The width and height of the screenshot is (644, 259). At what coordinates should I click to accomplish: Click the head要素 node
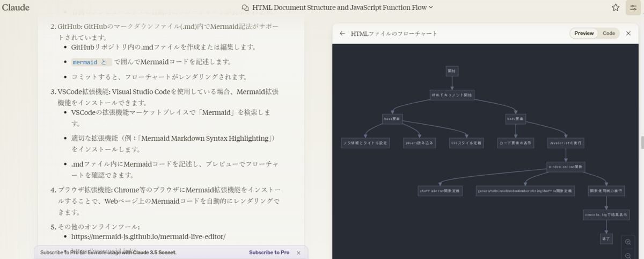(x=392, y=119)
